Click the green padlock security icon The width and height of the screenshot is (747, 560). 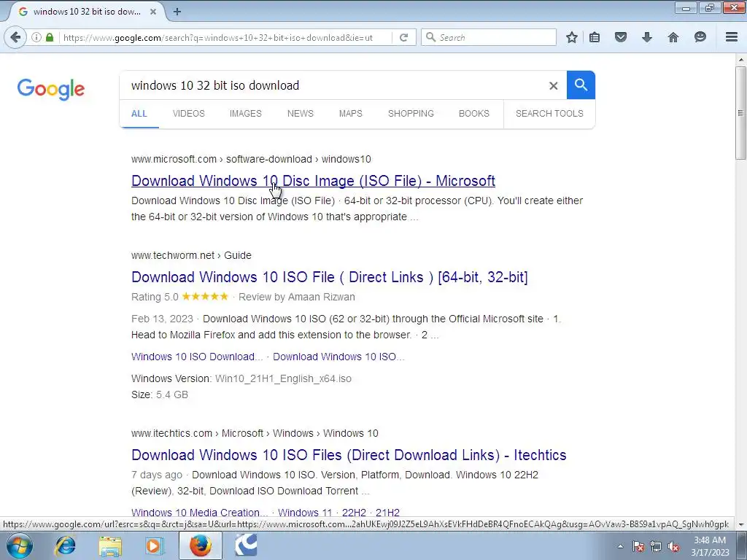50,37
